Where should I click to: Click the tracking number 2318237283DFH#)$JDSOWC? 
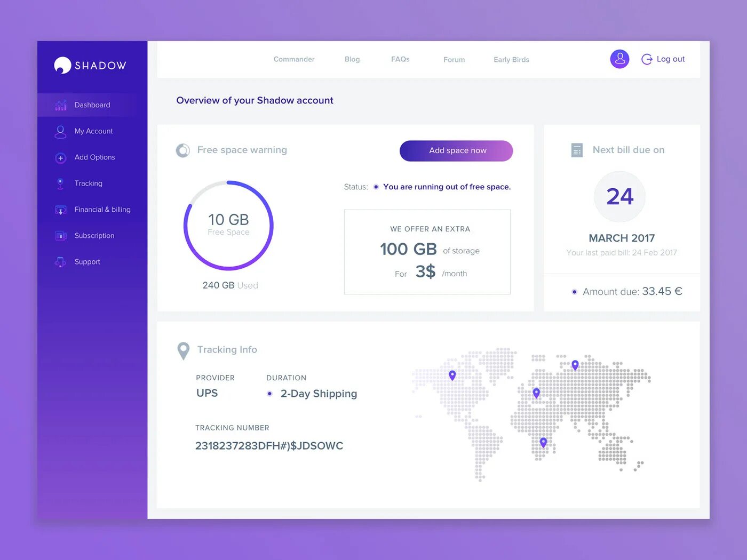[269, 446]
